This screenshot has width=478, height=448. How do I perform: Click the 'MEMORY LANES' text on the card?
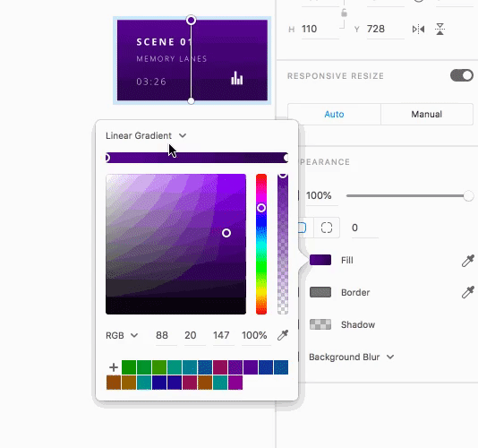(x=172, y=59)
